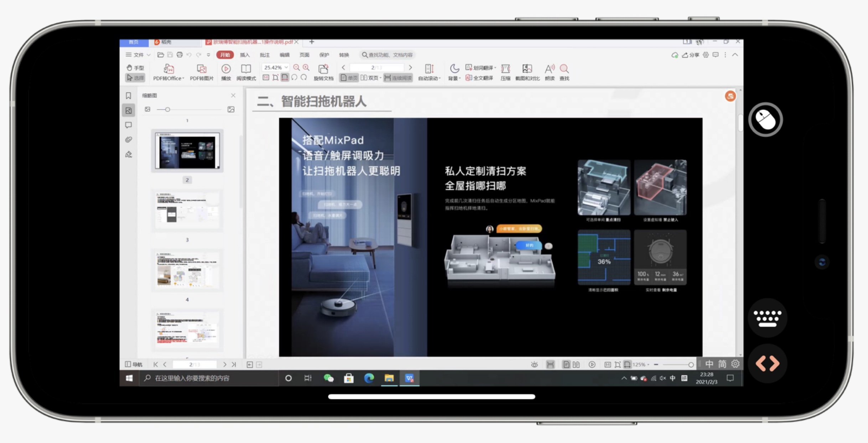Open the 双页 double page dropdown
The image size is (868, 443).
coord(371,78)
